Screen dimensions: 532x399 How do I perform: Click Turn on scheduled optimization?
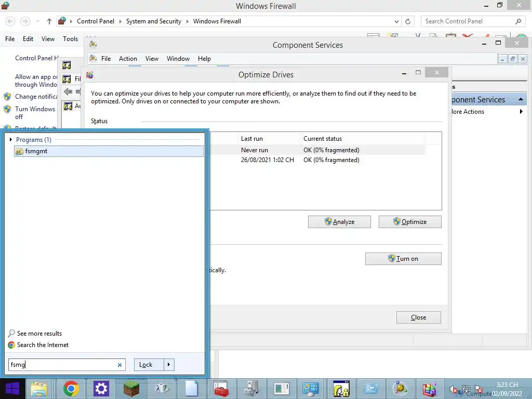(403, 259)
